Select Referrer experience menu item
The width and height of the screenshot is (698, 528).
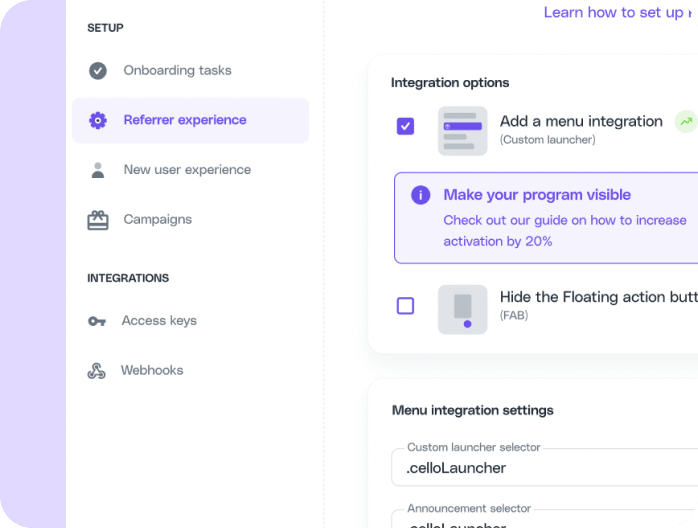coord(185,121)
